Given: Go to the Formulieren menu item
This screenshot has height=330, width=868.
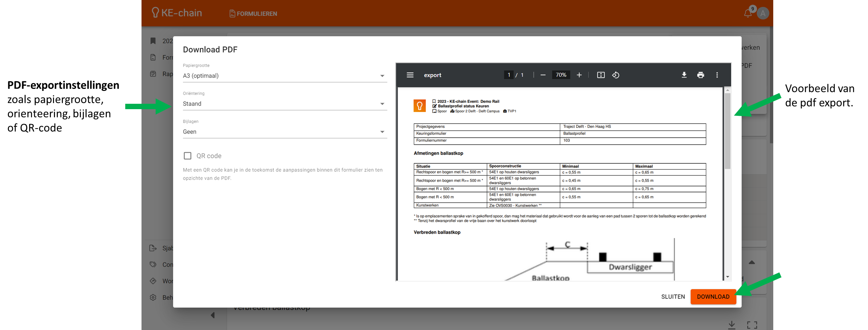Looking at the screenshot, I should tap(253, 14).
